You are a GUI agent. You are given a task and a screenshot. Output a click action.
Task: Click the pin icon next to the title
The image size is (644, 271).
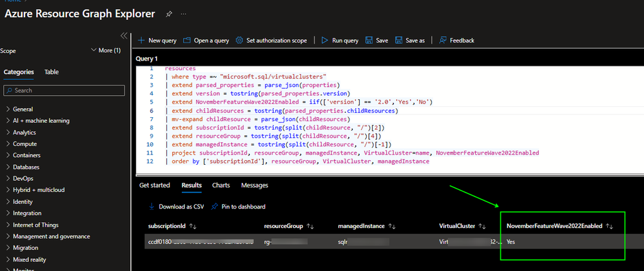pyautogui.click(x=169, y=14)
